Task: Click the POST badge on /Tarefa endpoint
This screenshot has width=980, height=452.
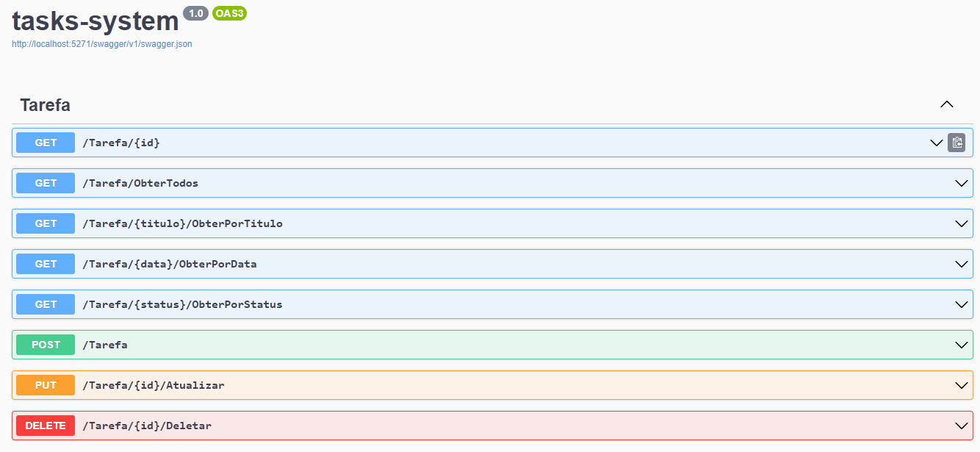Action: (45, 344)
